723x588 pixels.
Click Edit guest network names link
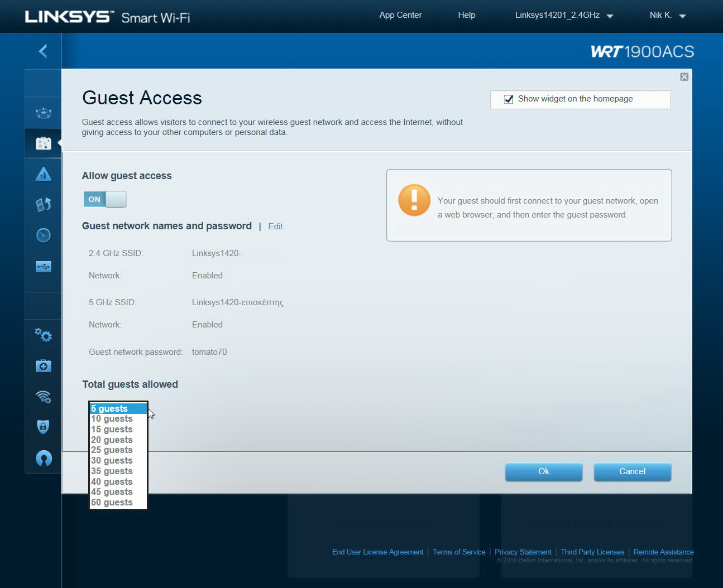[x=275, y=226]
